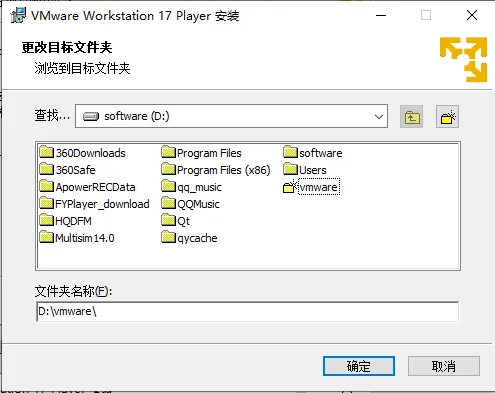Click the software folder name in list
The width and height of the screenshot is (495, 393).
tap(321, 153)
